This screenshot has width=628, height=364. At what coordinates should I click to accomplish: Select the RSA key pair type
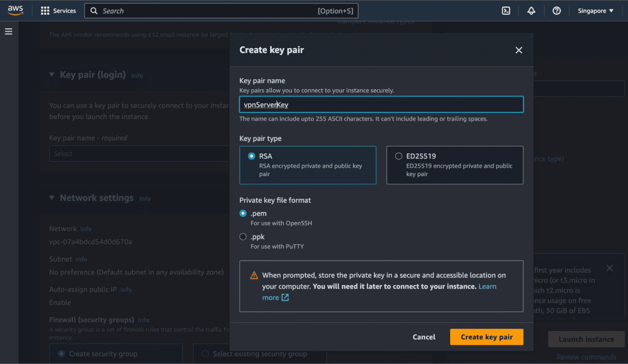252,156
